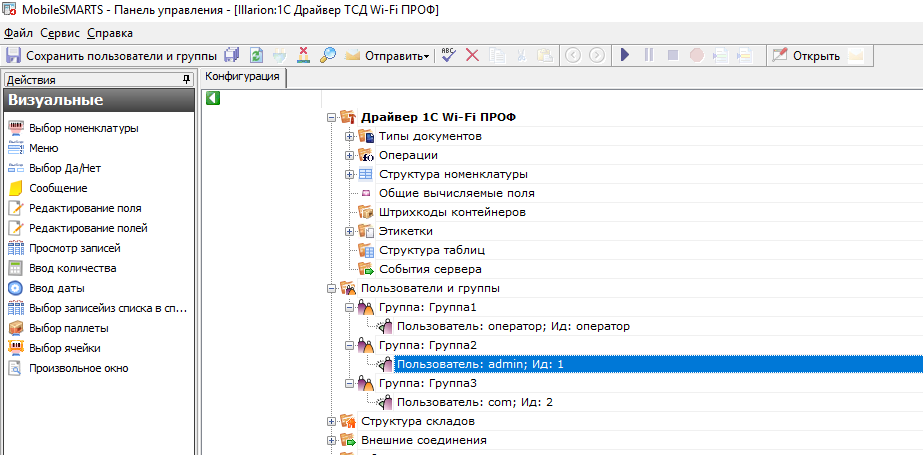
Task: Expand the Структура складов node
Action: (331, 421)
